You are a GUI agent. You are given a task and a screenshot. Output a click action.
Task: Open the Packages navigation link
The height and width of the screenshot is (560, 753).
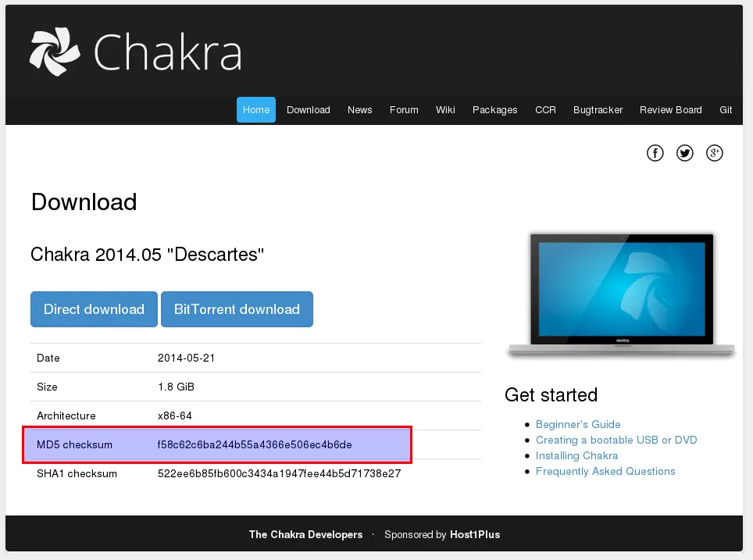click(495, 110)
